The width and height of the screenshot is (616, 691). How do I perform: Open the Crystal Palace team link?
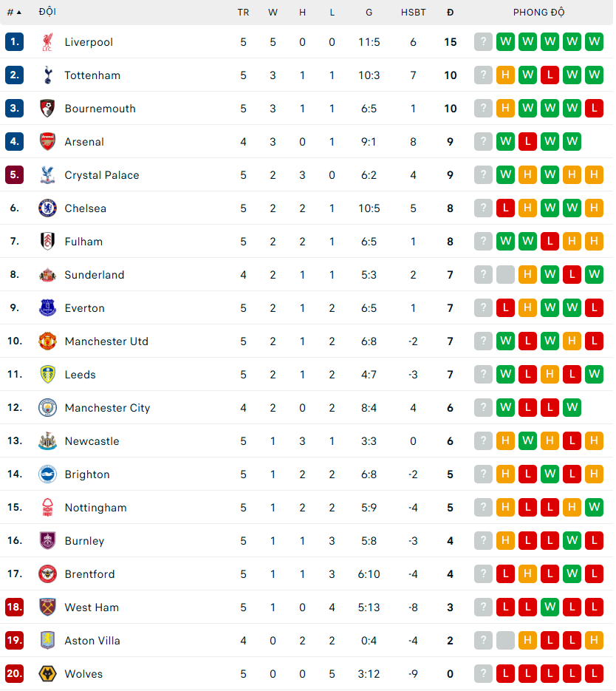pyautogui.click(x=102, y=175)
